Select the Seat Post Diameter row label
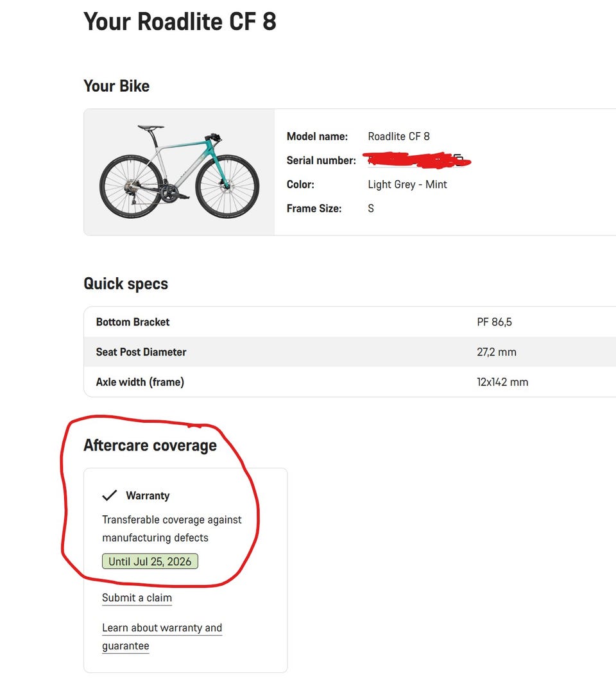This screenshot has width=616, height=700. pyautogui.click(x=141, y=352)
